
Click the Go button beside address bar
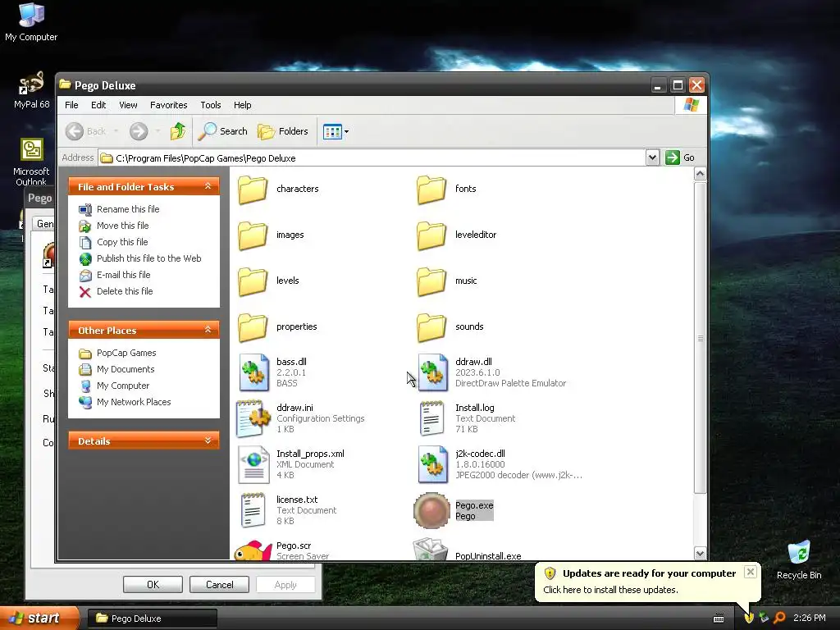(x=680, y=157)
